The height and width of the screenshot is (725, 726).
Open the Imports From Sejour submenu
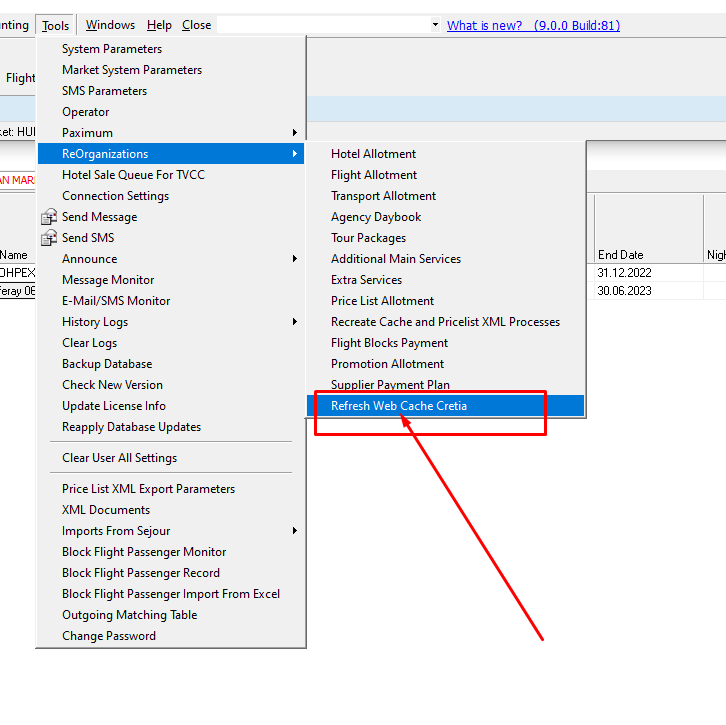pos(295,531)
